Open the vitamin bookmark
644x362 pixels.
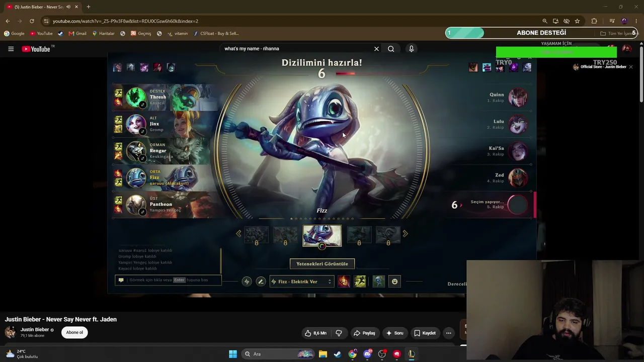coord(178,34)
